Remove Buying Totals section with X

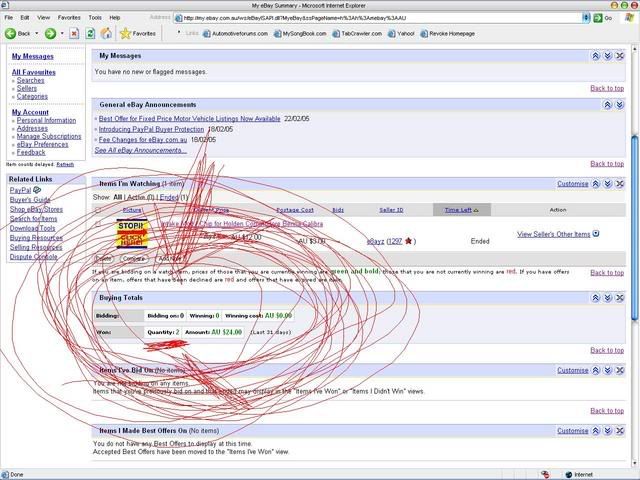pos(620,298)
